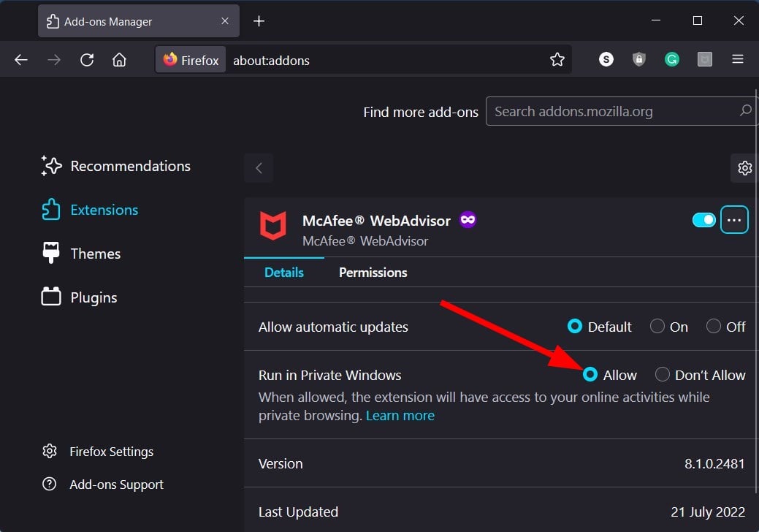Image resolution: width=759 pixels, height=532 pixels.
Task: Click the page vertical scrollbar
Action: pyautogui.click(x=756, y=290)
